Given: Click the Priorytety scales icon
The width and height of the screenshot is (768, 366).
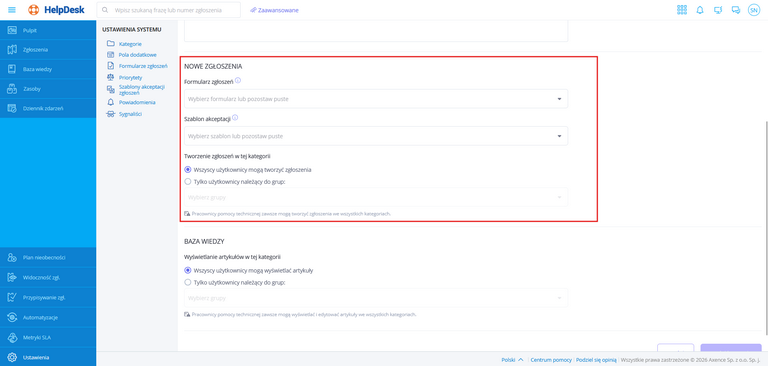Looking at the screenshot, I should pos(110,77).
